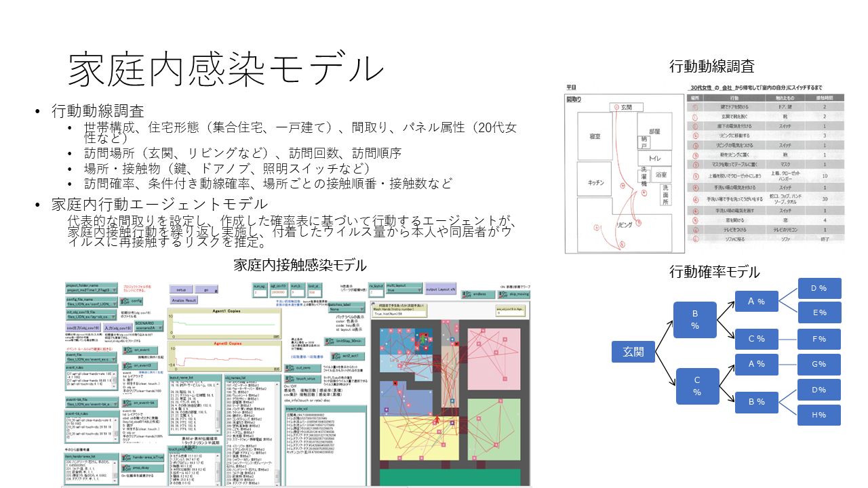
Task: Click the 入力(obj_cov19) button
Action: (118, 327)
